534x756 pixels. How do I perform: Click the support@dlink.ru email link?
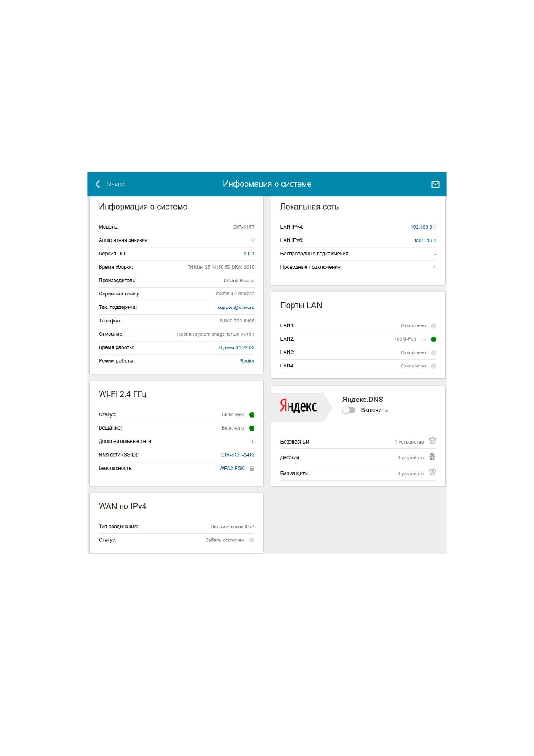click(x=236, y=308)
